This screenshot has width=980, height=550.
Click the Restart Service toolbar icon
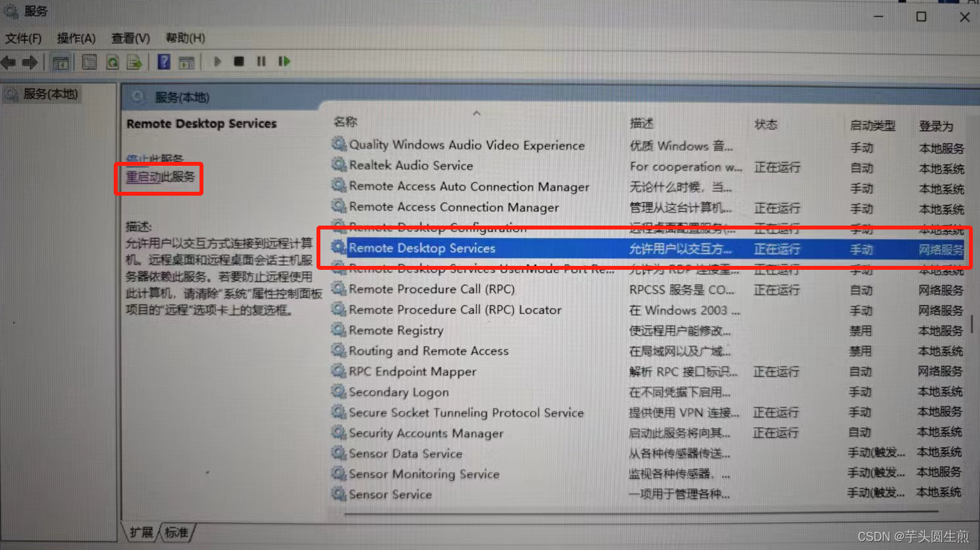284,62
